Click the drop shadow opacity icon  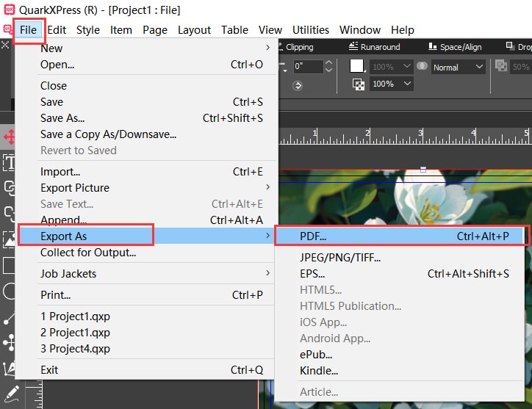coord(501,65)
